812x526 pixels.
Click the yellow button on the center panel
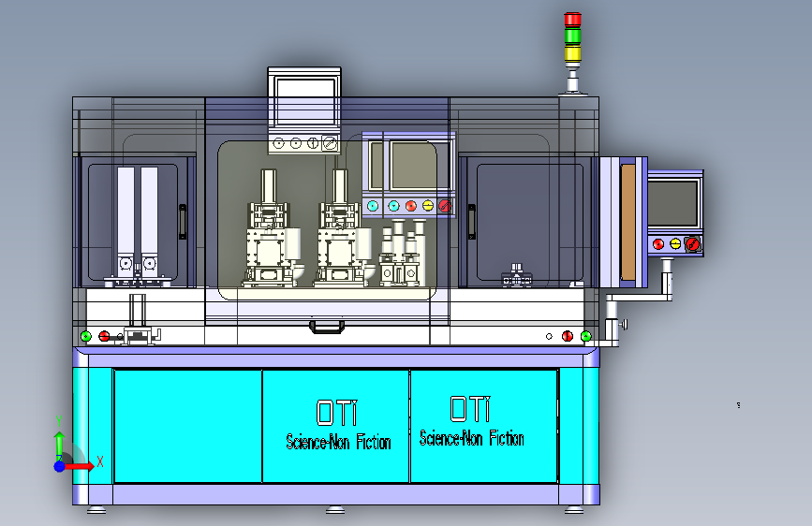[x=428, y=206]
